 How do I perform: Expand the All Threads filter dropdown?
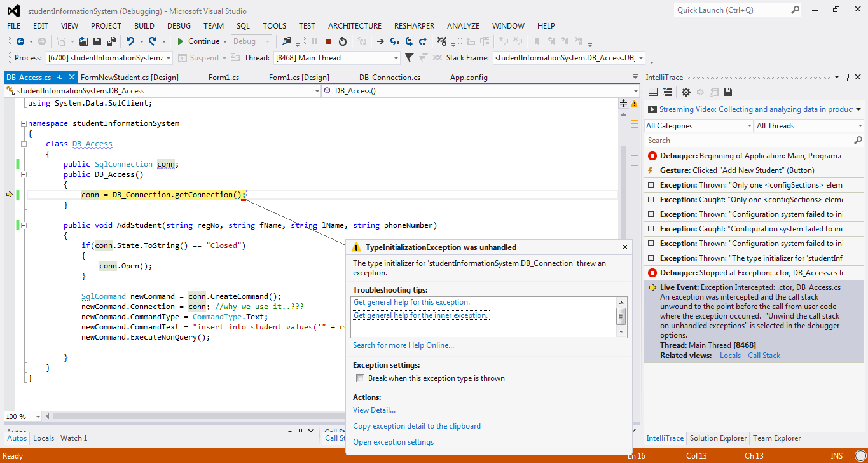pyautogui.click(x=808, y=126)
